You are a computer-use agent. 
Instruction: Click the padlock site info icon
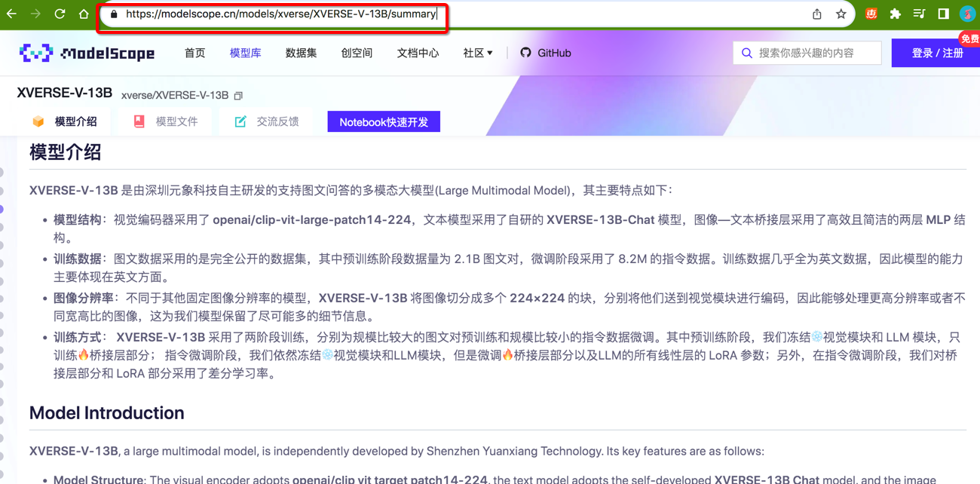114,14
